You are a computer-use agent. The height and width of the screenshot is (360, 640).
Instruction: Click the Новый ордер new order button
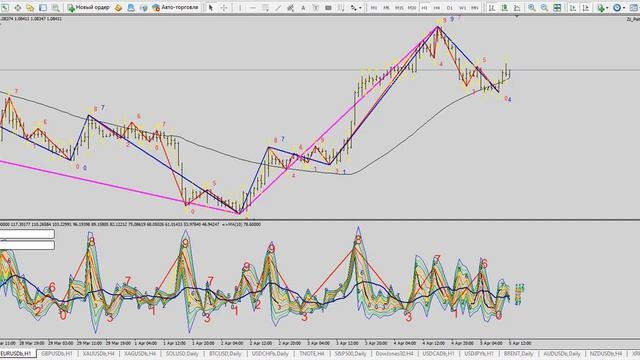(x=89, y=8)
